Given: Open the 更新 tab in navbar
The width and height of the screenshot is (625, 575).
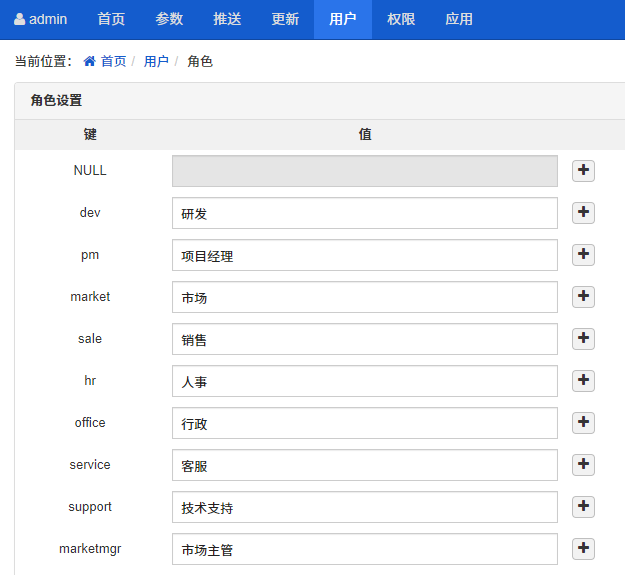Looking at the screenshot, I should (x=285, y=19).
